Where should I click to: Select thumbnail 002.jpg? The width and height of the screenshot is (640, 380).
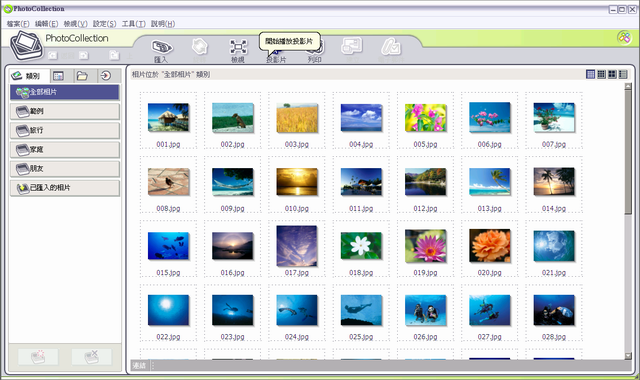click(233, 118)
